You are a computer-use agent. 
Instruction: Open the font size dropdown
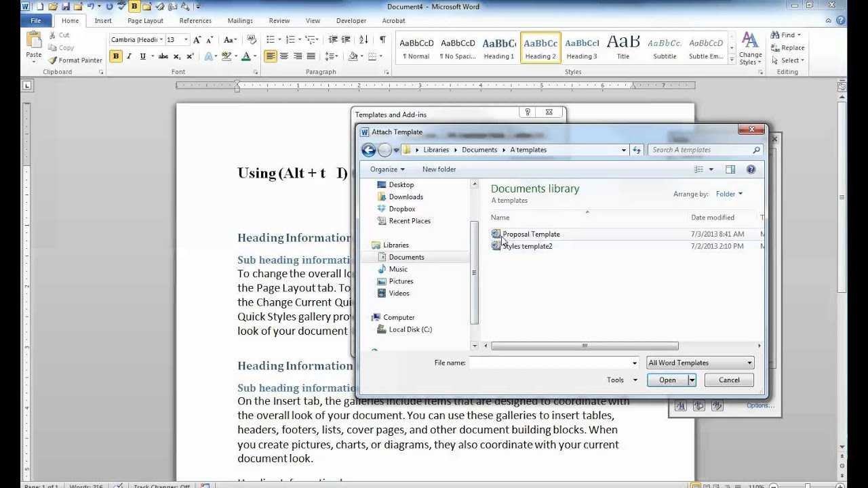pos(186,39)
